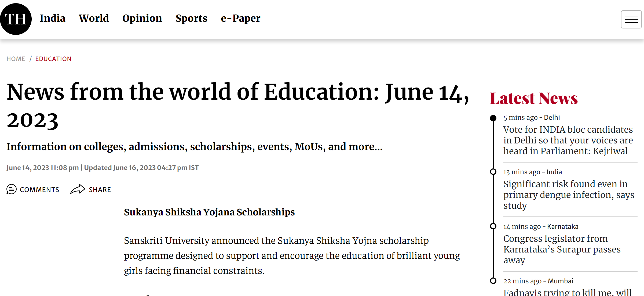Read the Kejriwal INDIA bloc story
The image size is (644, 296).
[x=568, y=140]
